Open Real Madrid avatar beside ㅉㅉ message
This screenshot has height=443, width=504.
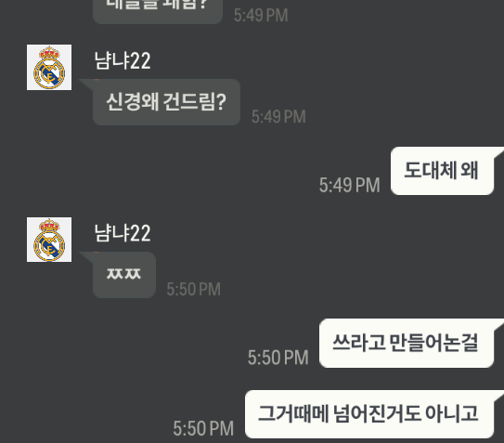[x=49, y=240]
